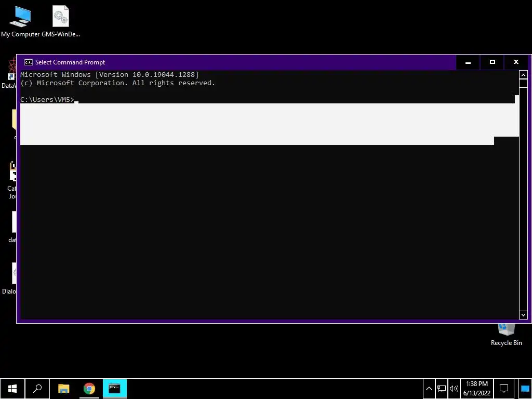The height and width of the screenshot is (399, 532).
Task: Minimize the Command Prompt window
Action: tap(468, 62)
